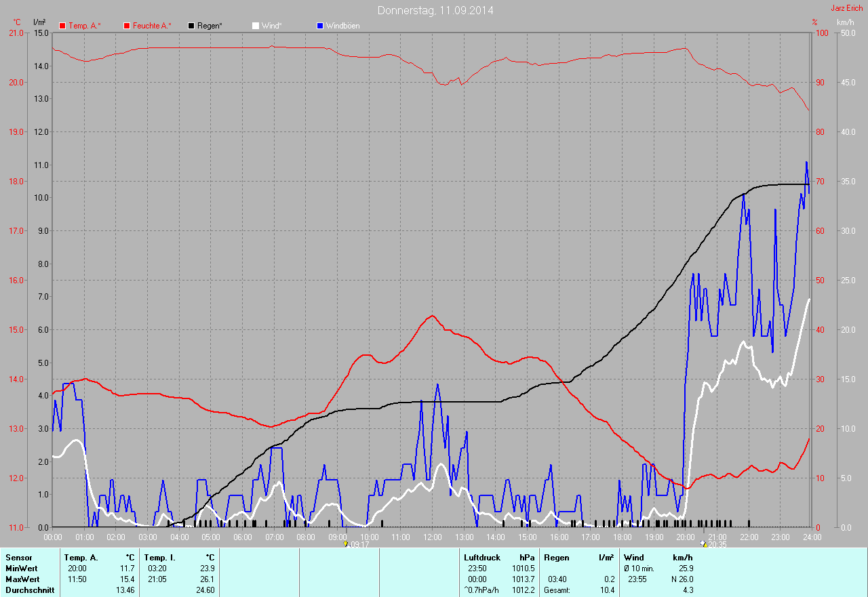Image resolution: width=868 pixels, height=597 pixels.
Task: Click the "Luftdruck" column header
Action: pos(481,557)
